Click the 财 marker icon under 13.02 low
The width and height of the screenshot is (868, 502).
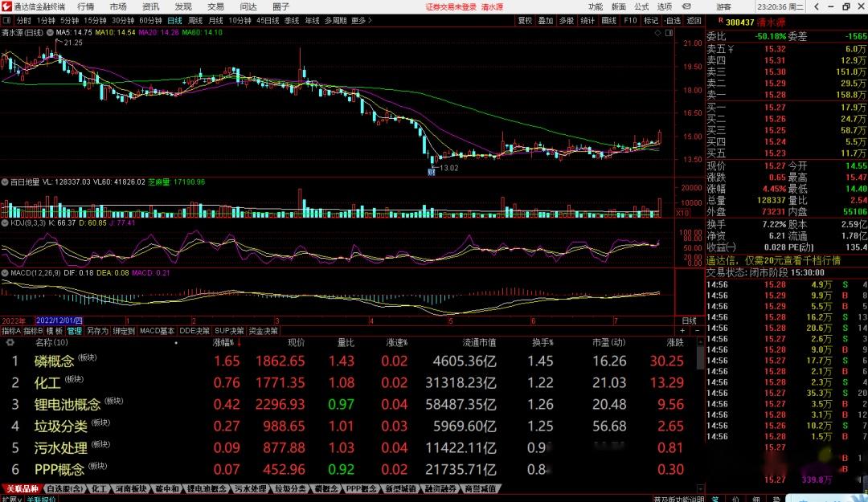432,172
